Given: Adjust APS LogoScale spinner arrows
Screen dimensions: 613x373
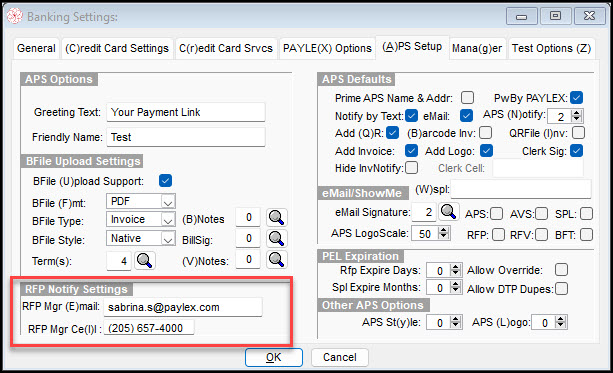Looking at the screenshot, I should tap(443, 233).
